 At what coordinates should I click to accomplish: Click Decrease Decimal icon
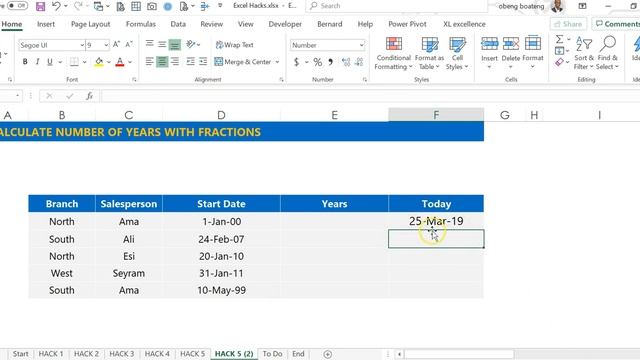[359, 62]
